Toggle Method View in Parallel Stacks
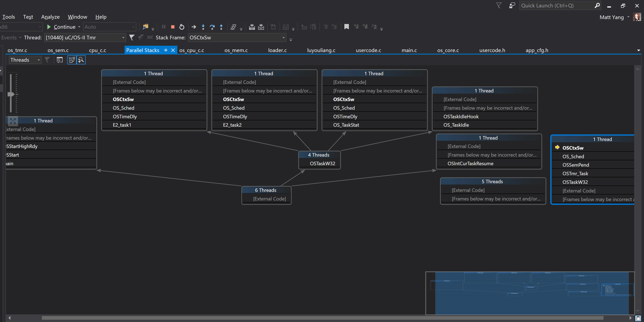 click(60, 60)
